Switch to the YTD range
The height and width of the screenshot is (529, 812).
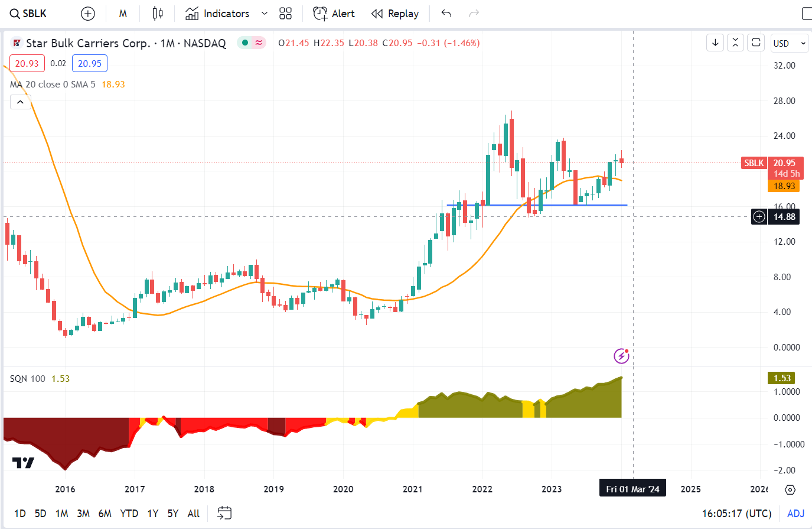(129, 514)
